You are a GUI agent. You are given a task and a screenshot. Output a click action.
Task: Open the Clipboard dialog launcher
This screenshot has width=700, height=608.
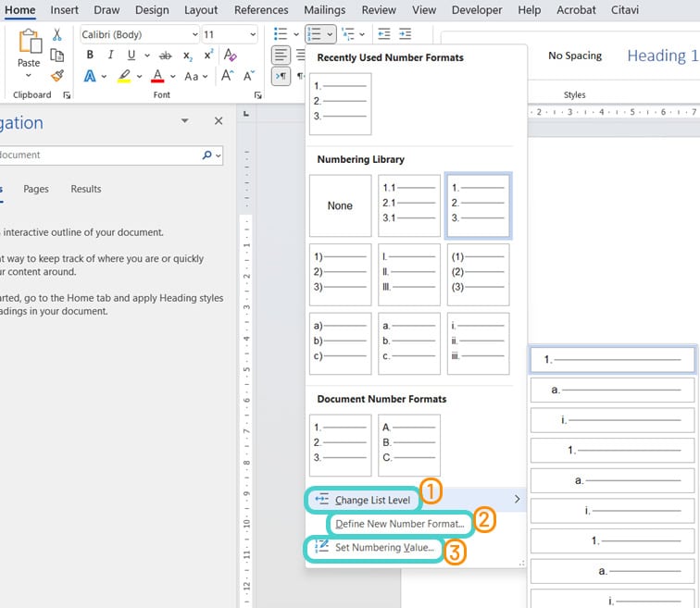pos(67,95)
